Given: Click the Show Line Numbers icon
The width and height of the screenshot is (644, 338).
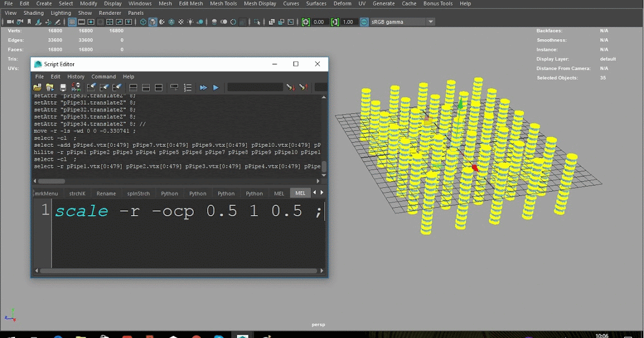Looking at the screenshot, I should tap(187, 87).
